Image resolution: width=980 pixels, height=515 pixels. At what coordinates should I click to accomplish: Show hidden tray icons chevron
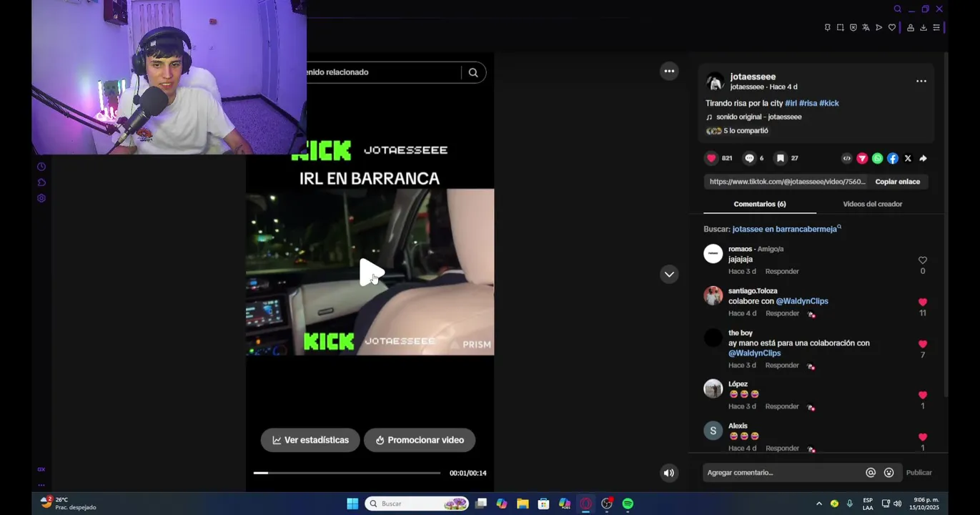[818, 504]
